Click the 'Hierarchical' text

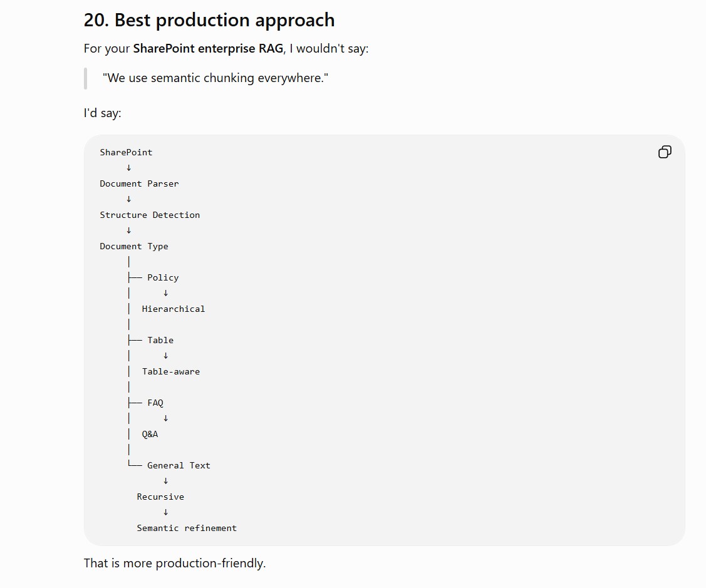(x=174, y=309)
